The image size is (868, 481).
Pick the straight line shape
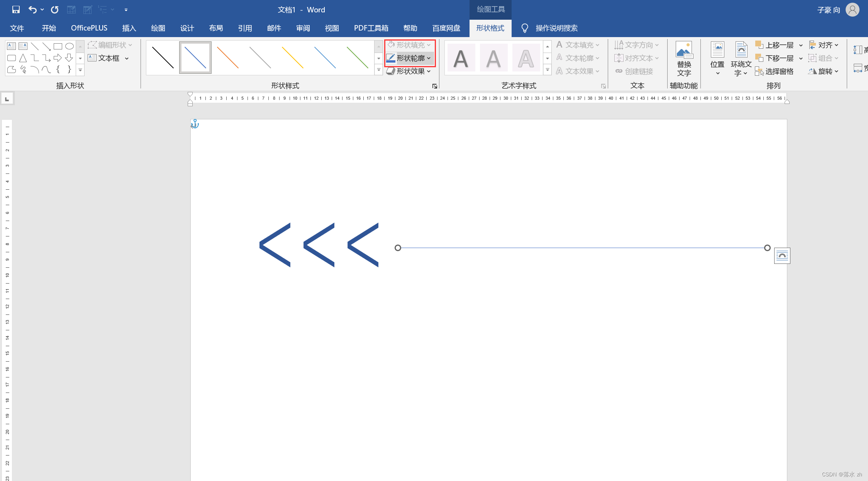coord(35,46)
